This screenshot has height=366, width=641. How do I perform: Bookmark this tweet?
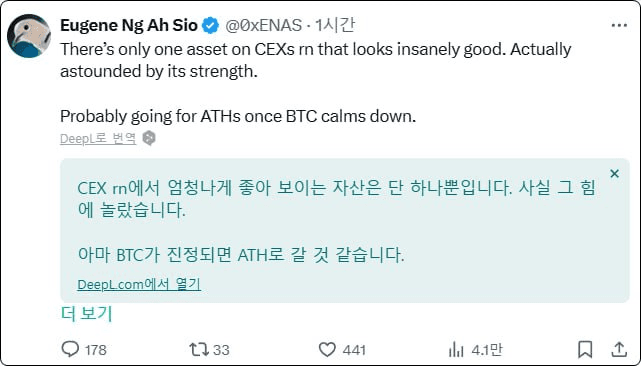(x=585, y=350)
